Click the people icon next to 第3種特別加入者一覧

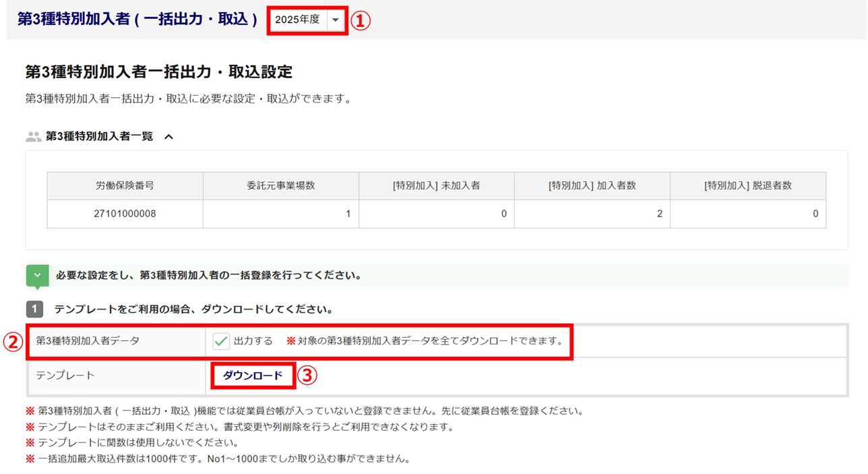34,137
